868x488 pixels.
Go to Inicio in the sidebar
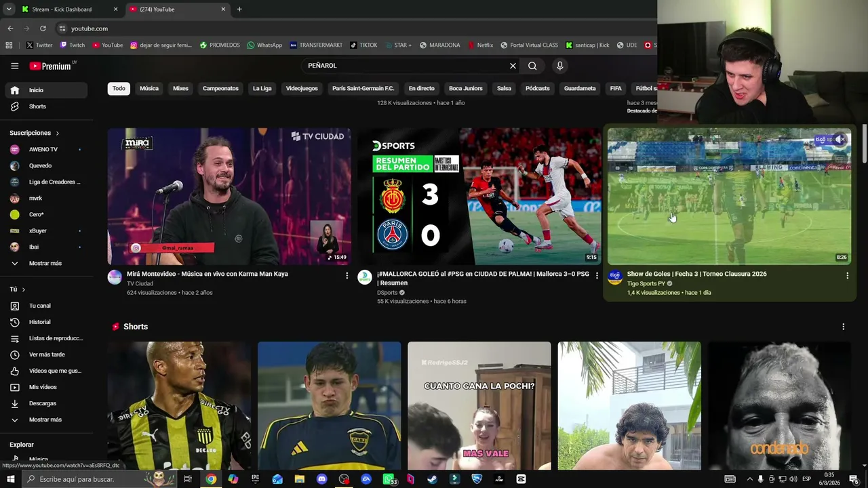(46, 90)
